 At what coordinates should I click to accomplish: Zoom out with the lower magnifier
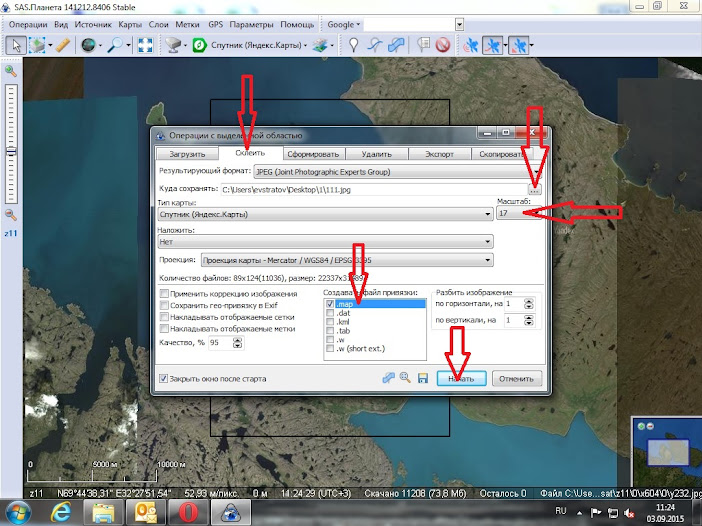pos(11,215)
